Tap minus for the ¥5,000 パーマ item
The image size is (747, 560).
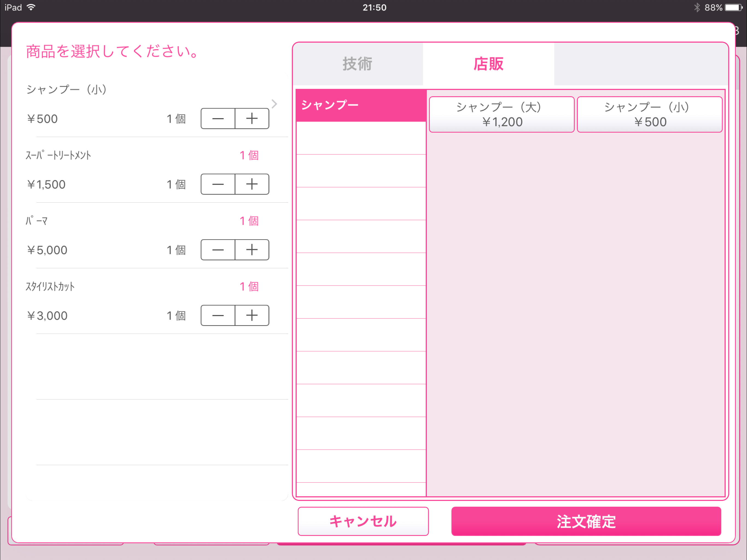click(218, 250)
